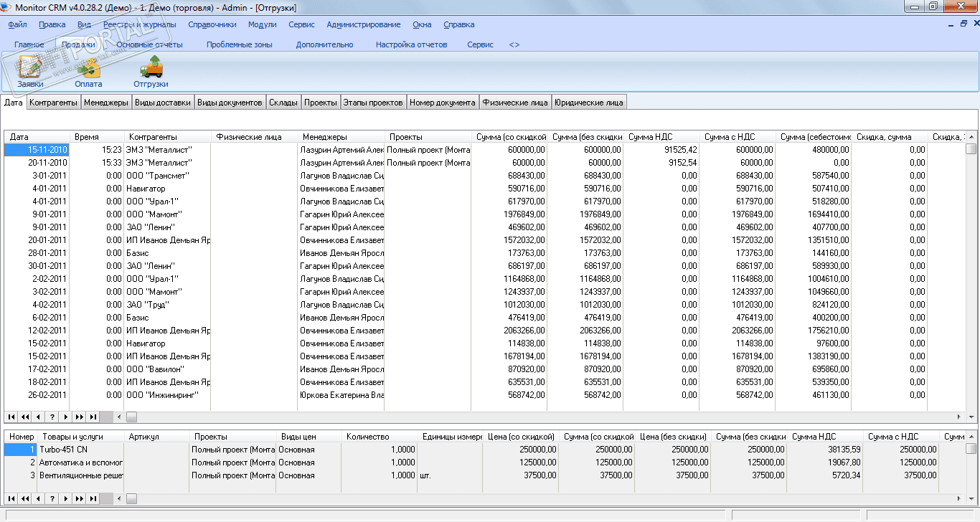Jump to last record in lower grid
This screenshot has height=522, width=980.
93,498
